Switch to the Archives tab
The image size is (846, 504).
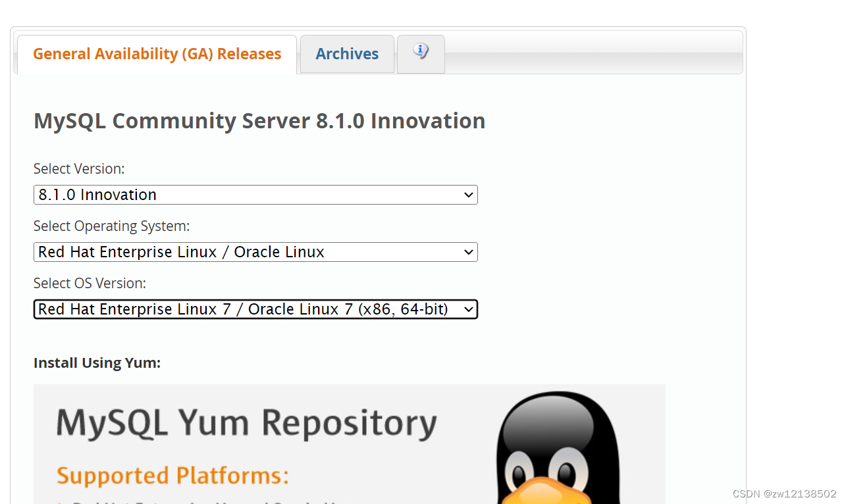[x=347, y=54]
